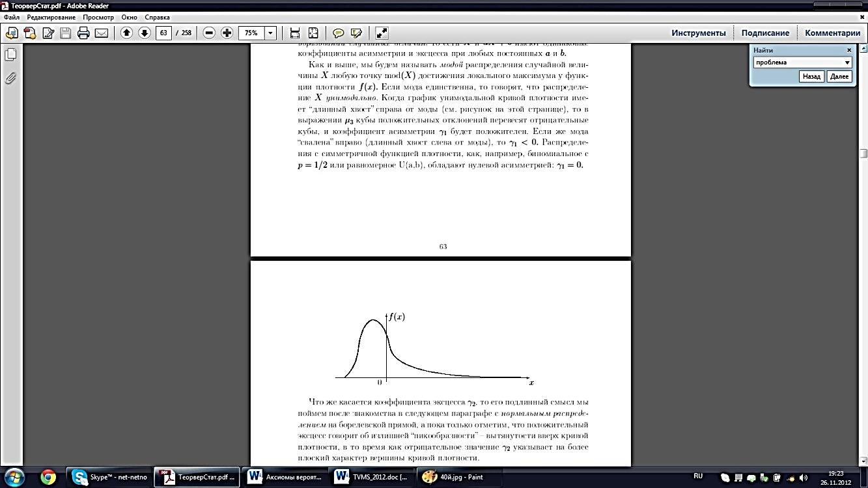This screenshot has width=868, height=488.
Task: Open the Подписание pane
Action: (765, 33)
